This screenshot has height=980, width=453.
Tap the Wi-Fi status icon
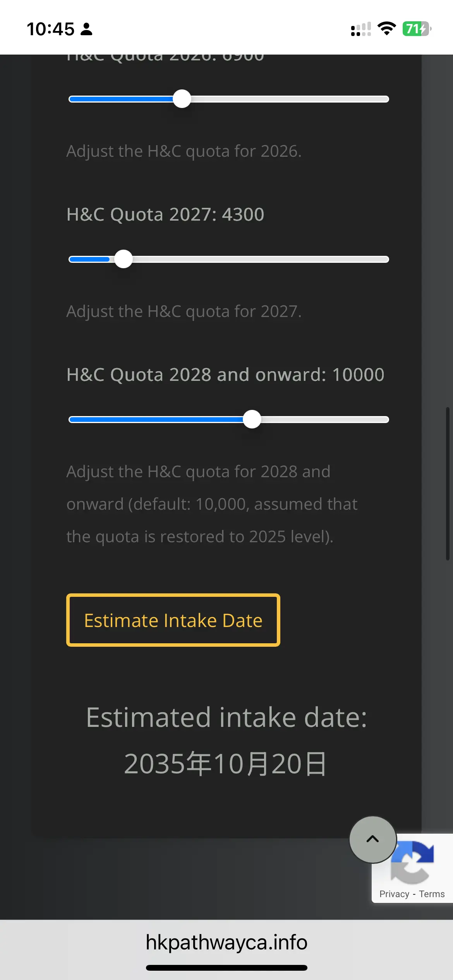click(x=386, y=29)
